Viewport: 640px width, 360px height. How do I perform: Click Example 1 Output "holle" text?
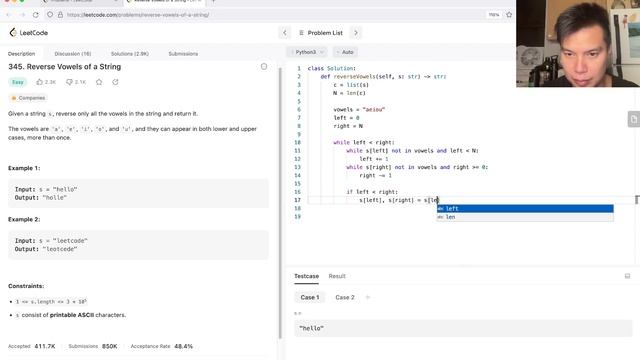tap(55, 198)
